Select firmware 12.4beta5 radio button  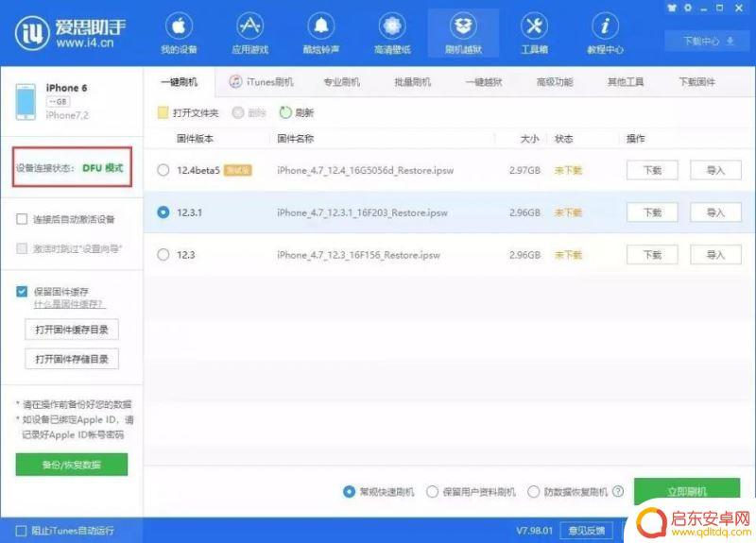tap(163, 170)
